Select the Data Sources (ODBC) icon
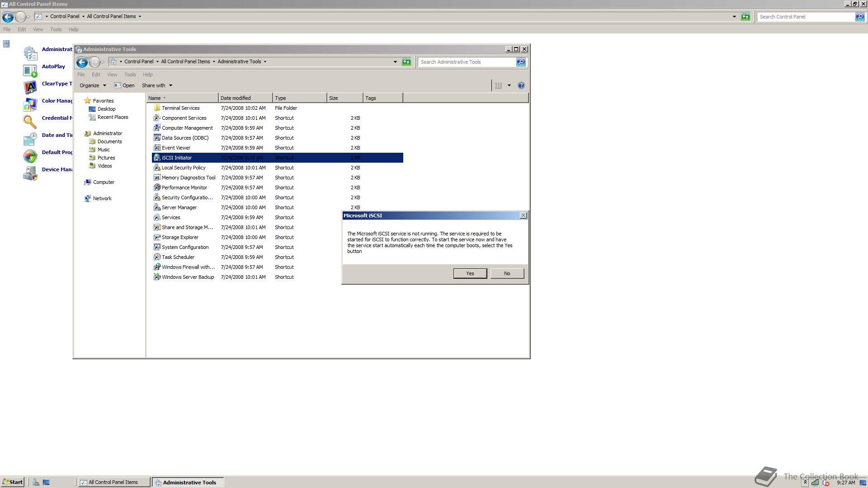This screenshot has height=488, width=868. coord(157,138)
